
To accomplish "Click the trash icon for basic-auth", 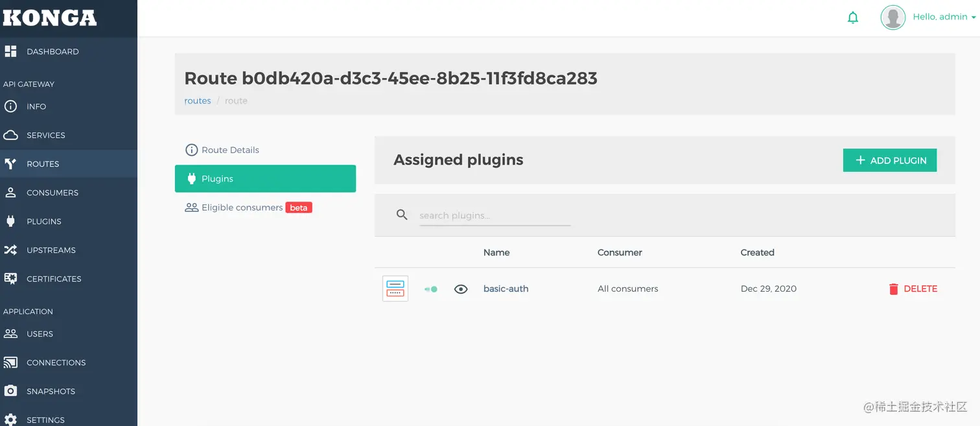I will pyautogui.click(x=894, y=289).
